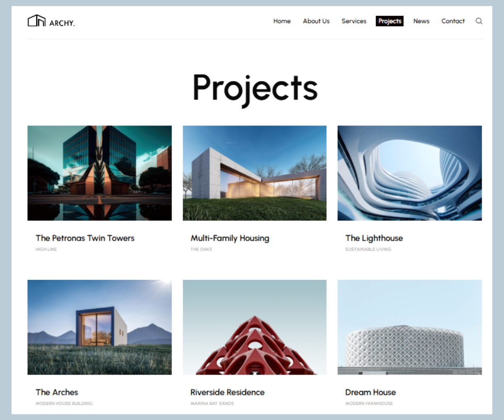Open The Lighthouse project title
The width and height of the screenshot is (504, 420).
[374, 238]
